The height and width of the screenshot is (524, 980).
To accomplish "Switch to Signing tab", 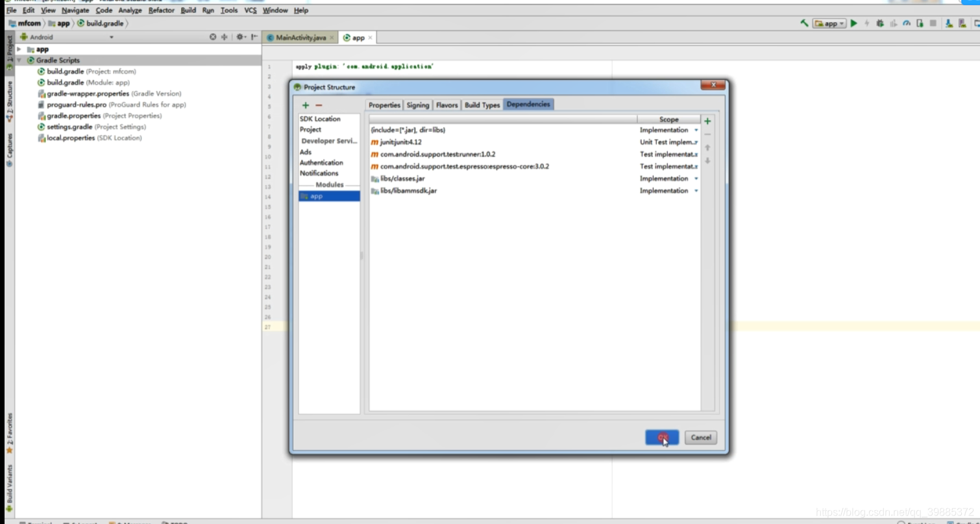I will (x=418, y=105).
